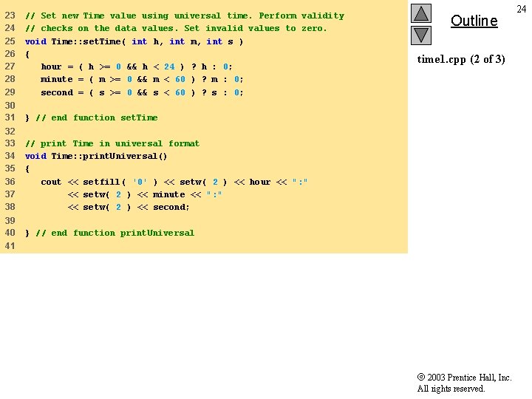Click the opening brace on line 26

click(27, 54)
